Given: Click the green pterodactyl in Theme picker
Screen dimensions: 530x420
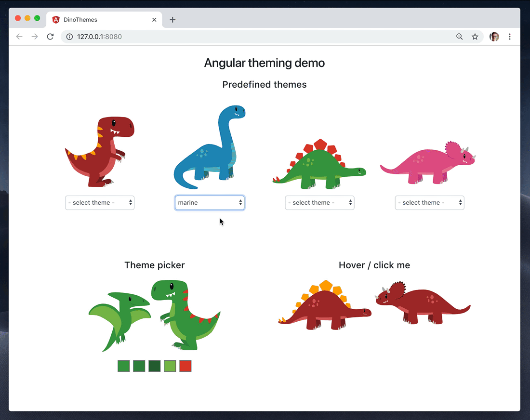Looking at the screenshot, I should [x=119, y=321].
